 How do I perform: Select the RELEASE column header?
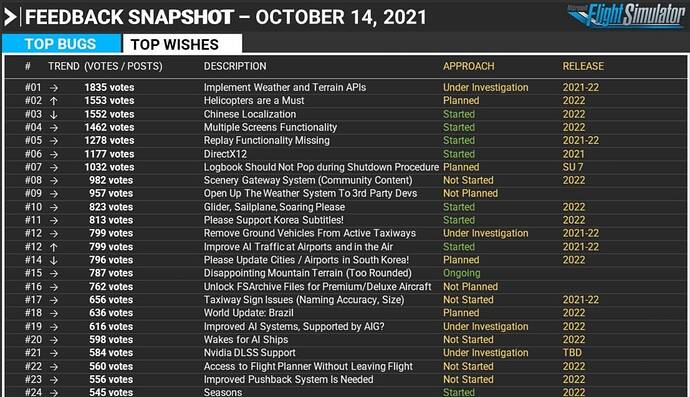[x=583, y=66]
